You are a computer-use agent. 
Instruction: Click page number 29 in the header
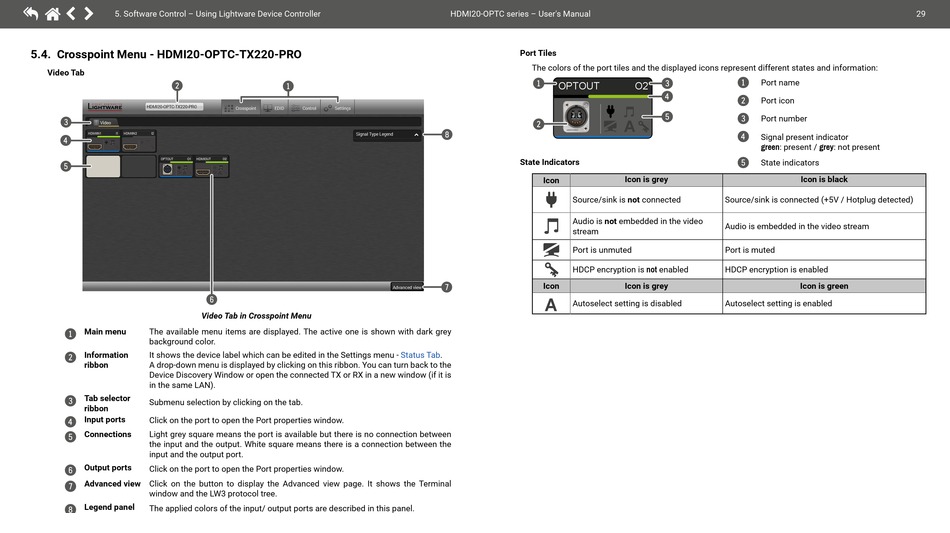point(920,13)
